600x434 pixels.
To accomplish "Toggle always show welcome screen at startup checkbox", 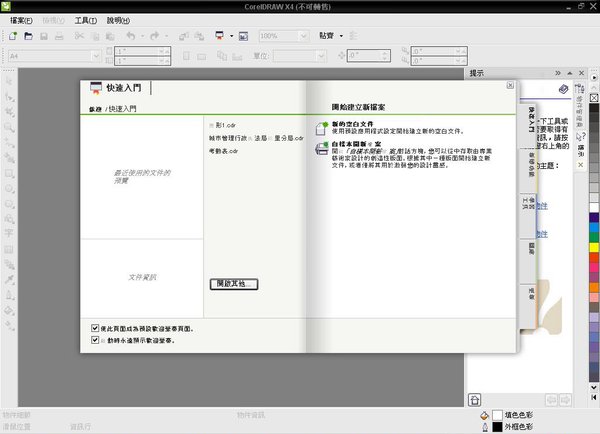I will tap(95, 340).
